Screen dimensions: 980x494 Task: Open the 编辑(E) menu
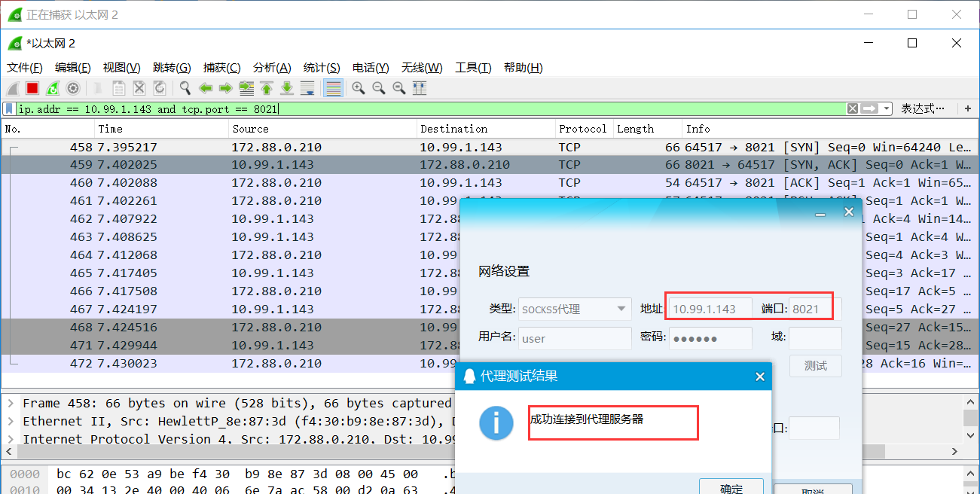click(73, 68)
